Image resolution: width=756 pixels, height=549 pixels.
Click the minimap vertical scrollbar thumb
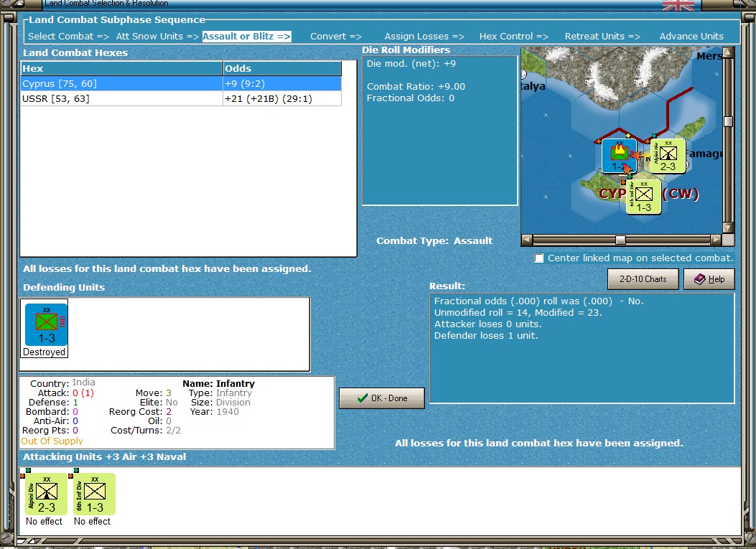(728, 121)
